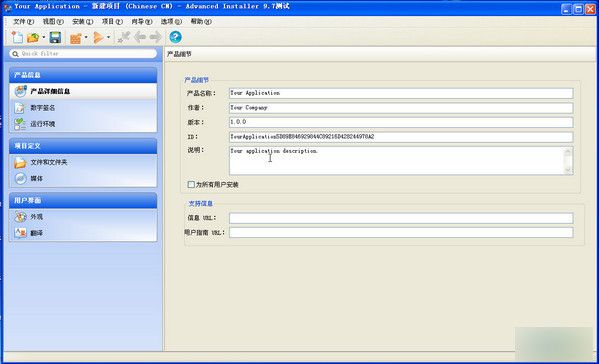Viewport: 599px width, 364px height.
Task: Click the Back arrow toolbar icon
Action: [x=140, y=37]
